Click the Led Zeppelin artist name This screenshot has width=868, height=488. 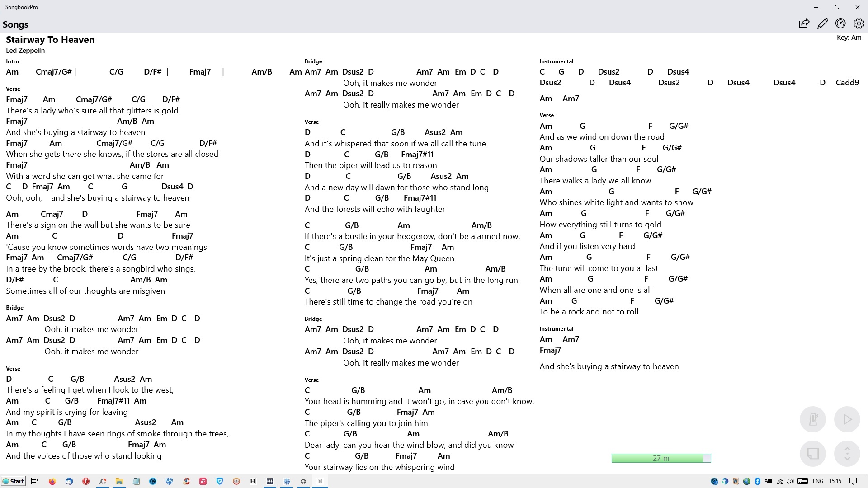[25, 51]
